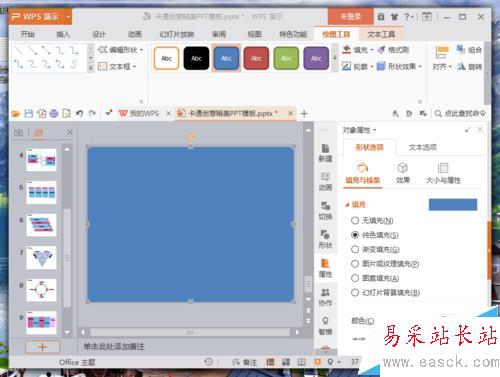Switch to the 文本选项 tab
Screen dimensions: 500x377
(423, 147)
